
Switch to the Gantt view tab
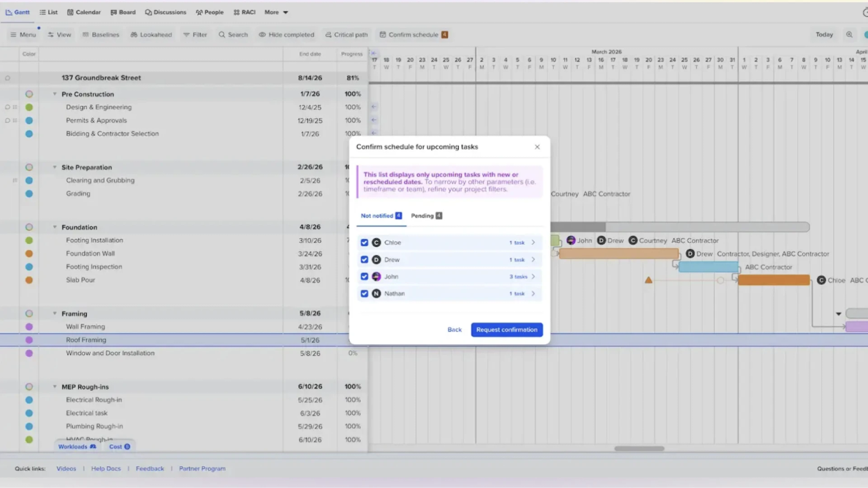click(17, 12)
